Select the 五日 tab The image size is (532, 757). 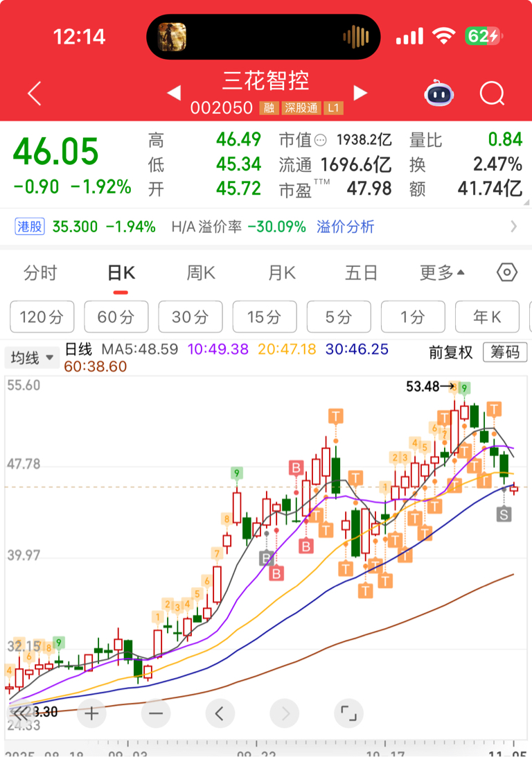pos(362,272)
